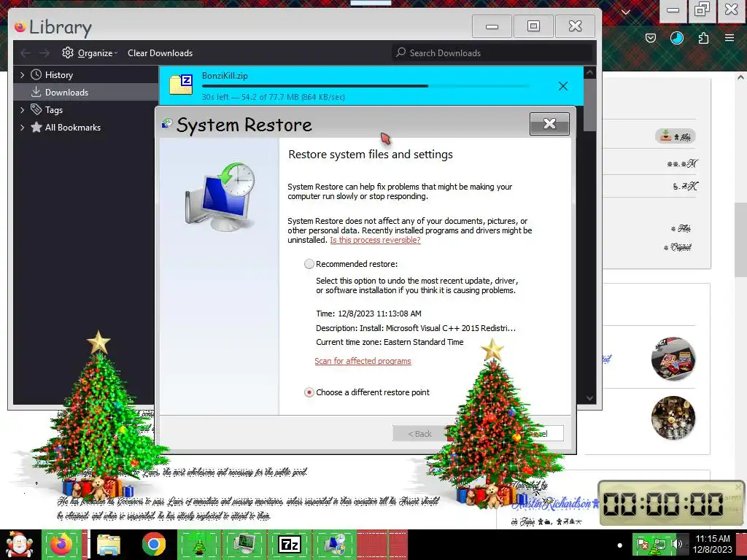Open the 'Is this process reversible?' link
747x560 pixels.
pos(376,240)
